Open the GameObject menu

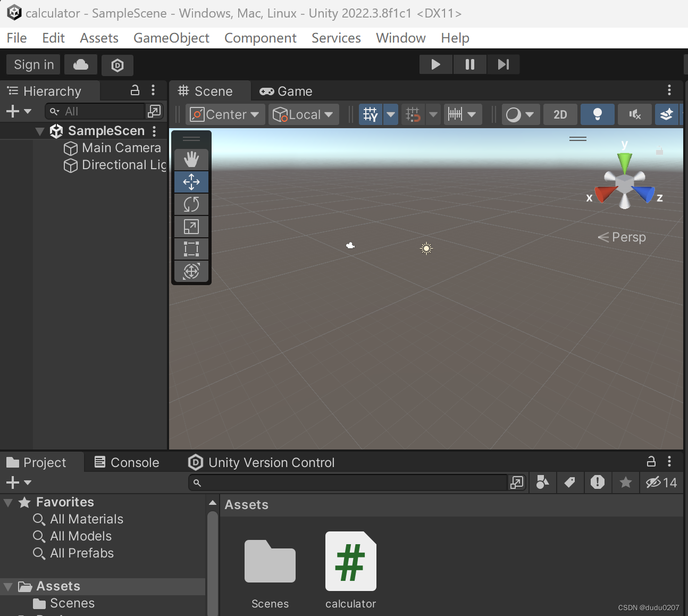pyautogui.click(x=171, y=38)
